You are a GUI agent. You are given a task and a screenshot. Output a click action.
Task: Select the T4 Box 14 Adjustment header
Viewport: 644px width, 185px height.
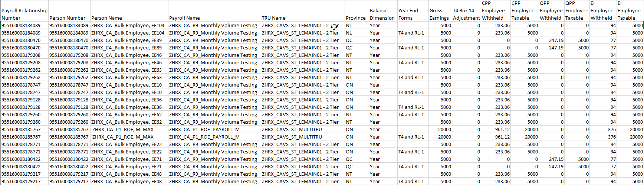466,14
